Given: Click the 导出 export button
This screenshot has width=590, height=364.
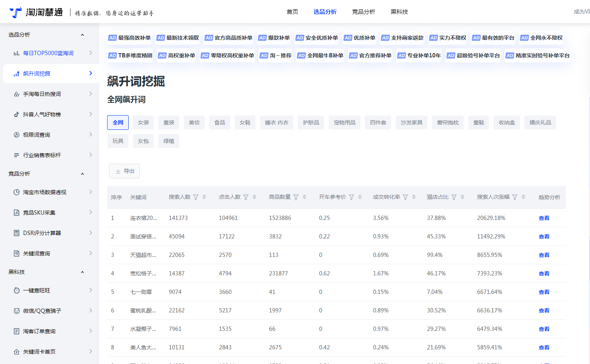Looking at the screenshot, I should (124, 171).
